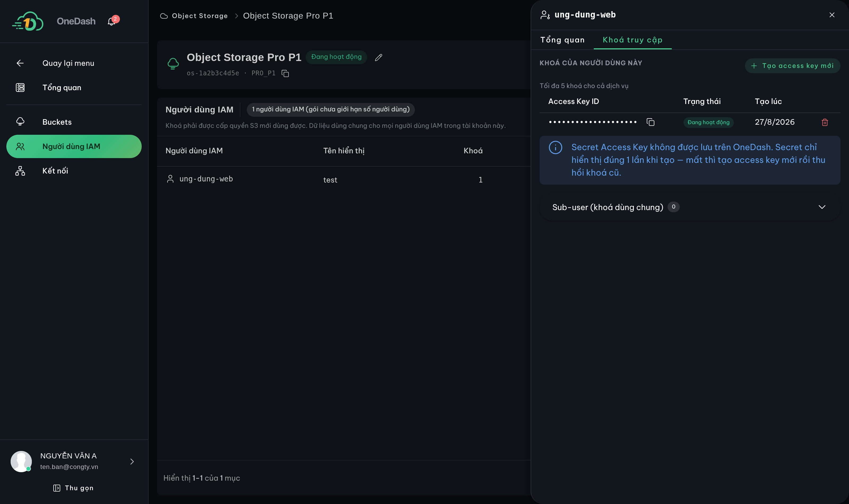Click the info icon in Secret Access Key notice

(x=556, y=147)
